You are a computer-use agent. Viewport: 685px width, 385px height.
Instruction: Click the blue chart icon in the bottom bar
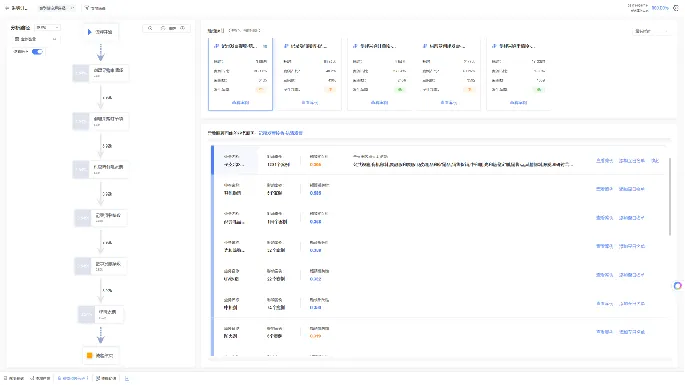click(x=127, y=378)
